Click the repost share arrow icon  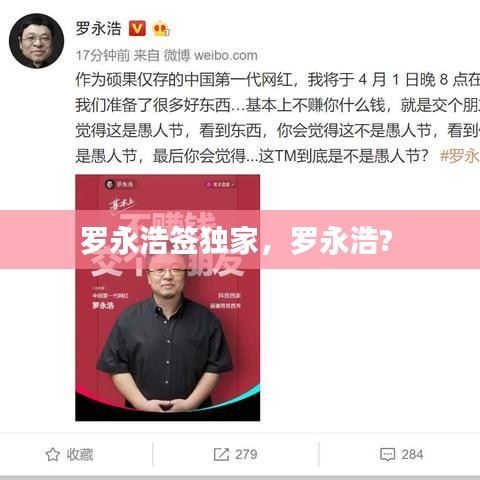click(221, 454)
